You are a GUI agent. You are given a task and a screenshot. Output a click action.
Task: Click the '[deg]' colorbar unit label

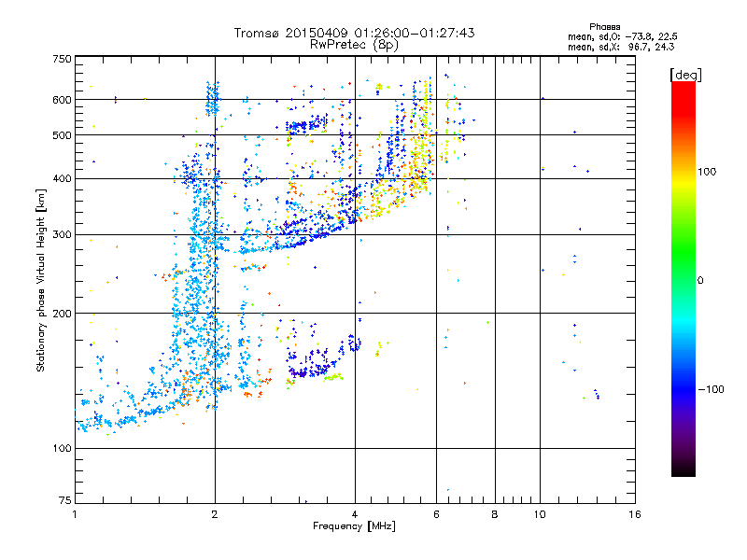coord(685,75)
